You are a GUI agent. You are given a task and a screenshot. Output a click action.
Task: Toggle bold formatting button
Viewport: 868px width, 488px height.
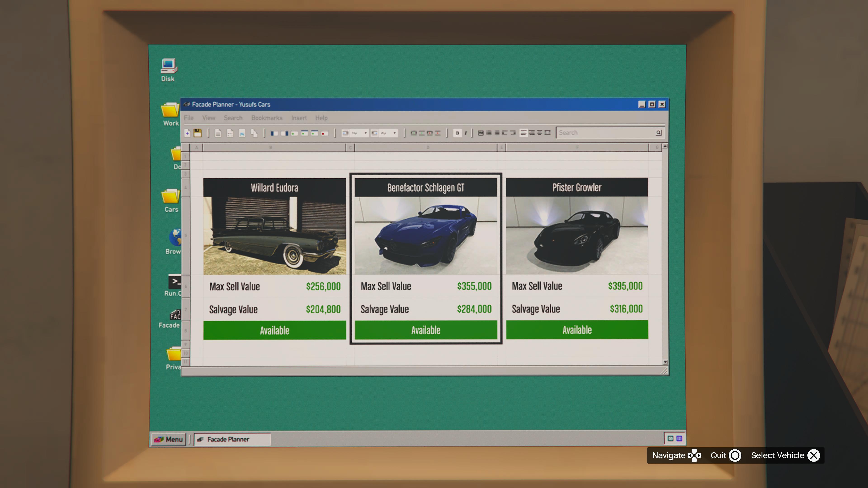tap(457, 133)
